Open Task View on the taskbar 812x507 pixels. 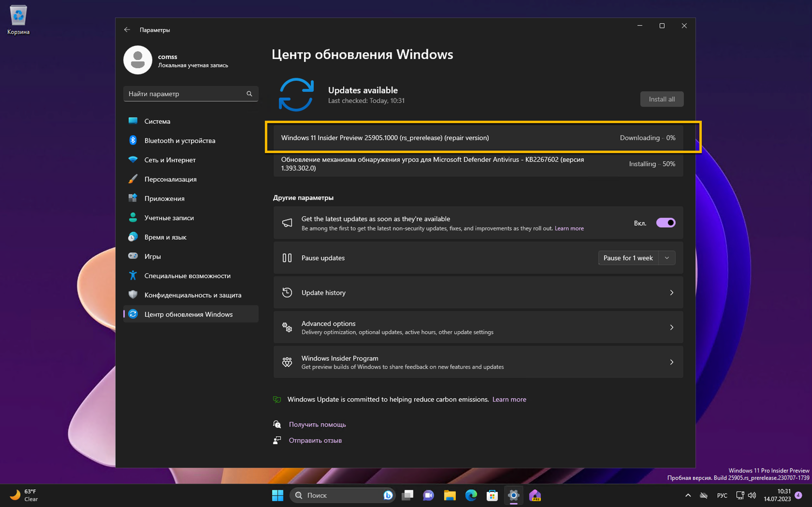tap(408, 495)
